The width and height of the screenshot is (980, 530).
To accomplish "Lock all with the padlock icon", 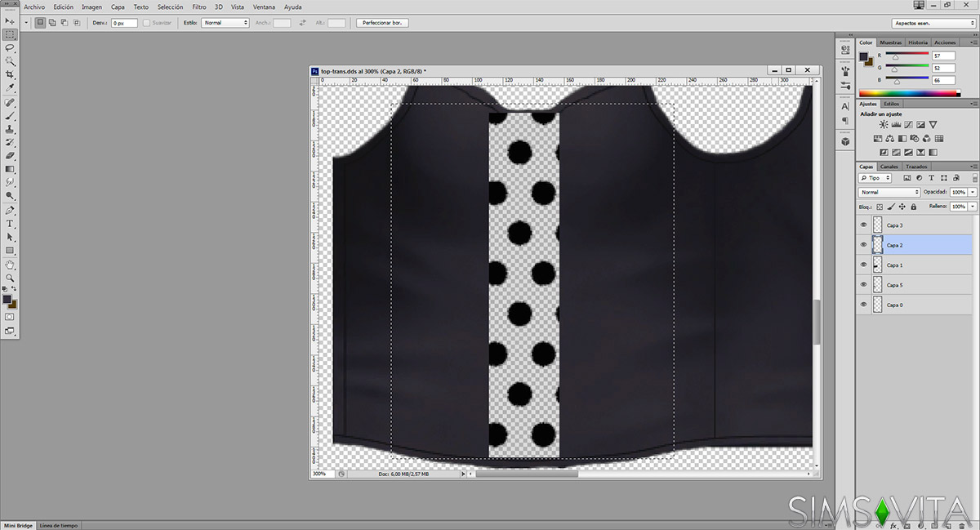I will pos(913,207).
